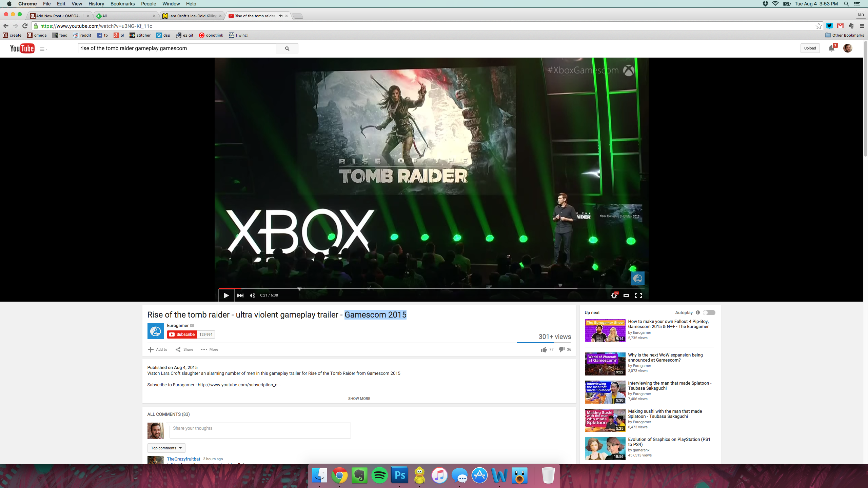The width and height of the screenshot is (868, 488).
Task: Switch to theater mode
Action: (626, 296)
